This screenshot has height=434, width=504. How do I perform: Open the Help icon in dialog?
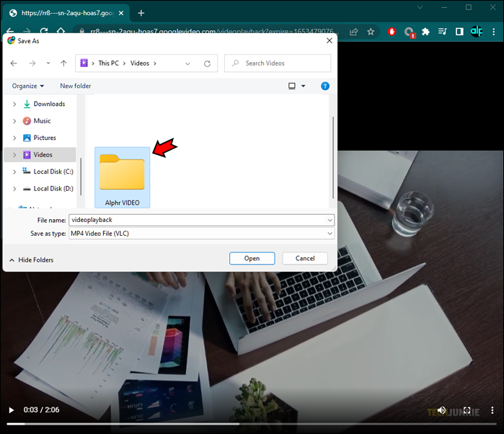coord(325,86)
